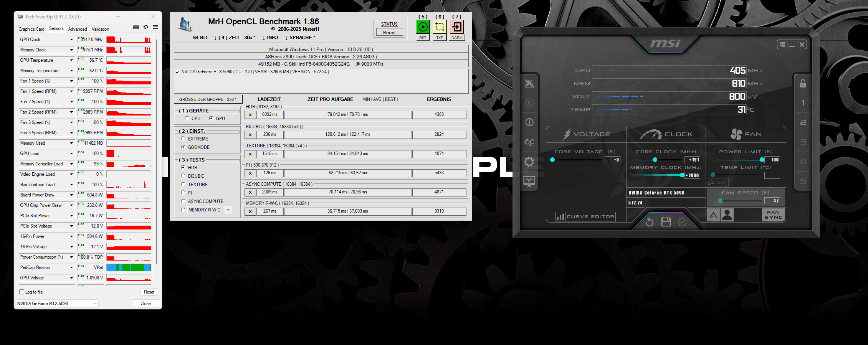Open GPU selector dropdown NVIDIA GeForce RTX 5090
This screenshot has height=345, width=868.
(57, 303)
